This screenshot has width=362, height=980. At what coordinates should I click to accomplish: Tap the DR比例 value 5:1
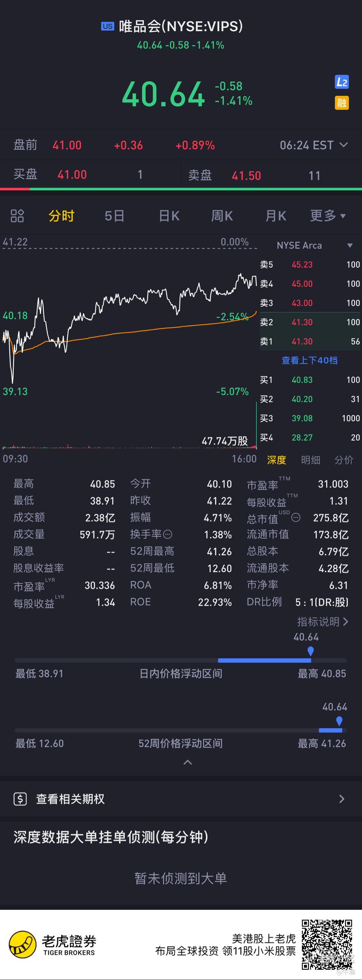322,602
